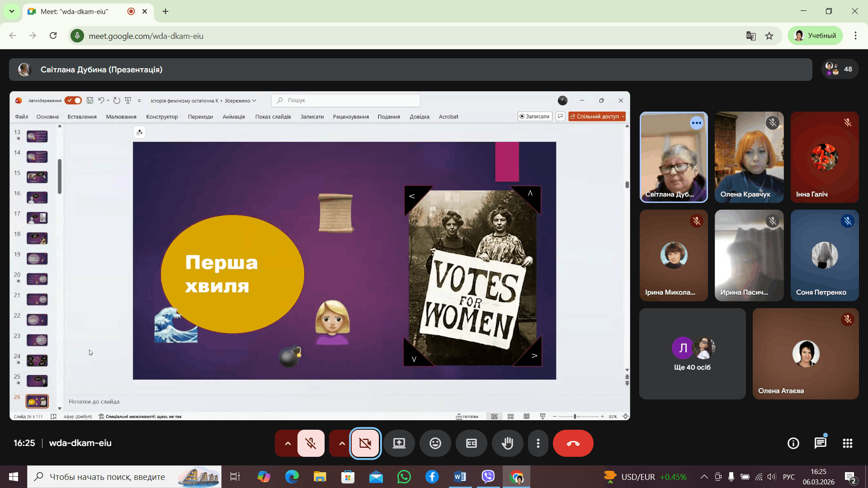Viewport: 868px width, 488px height.
Task: Open the tab search dropdown chevron
Action: point(12,11)
